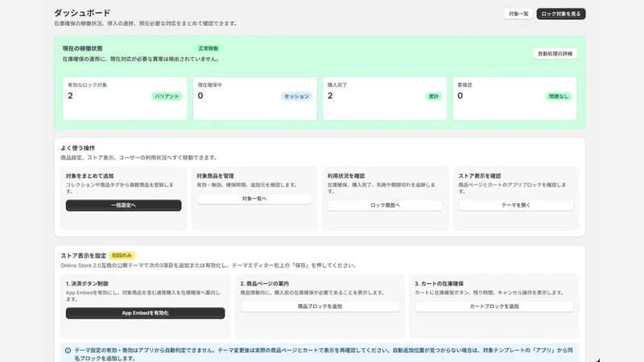Viewport: 644px width, 362px height.
Task: Open ロック対象を見る button
Action: tap(560, 14)
